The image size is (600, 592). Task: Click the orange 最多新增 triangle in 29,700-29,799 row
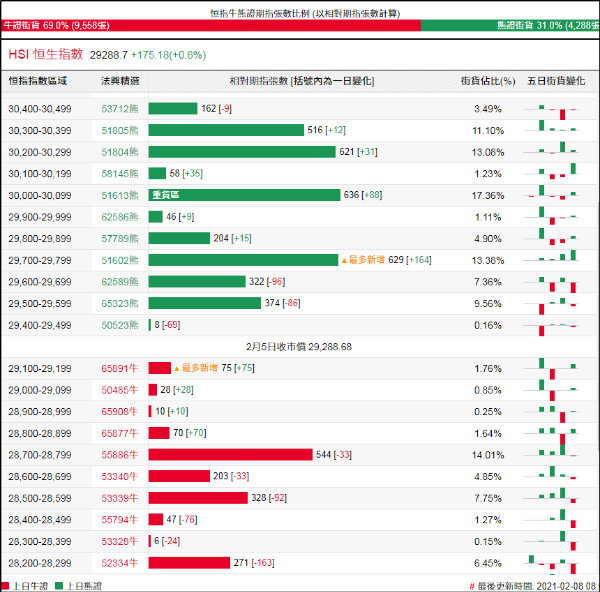point(344,261)
